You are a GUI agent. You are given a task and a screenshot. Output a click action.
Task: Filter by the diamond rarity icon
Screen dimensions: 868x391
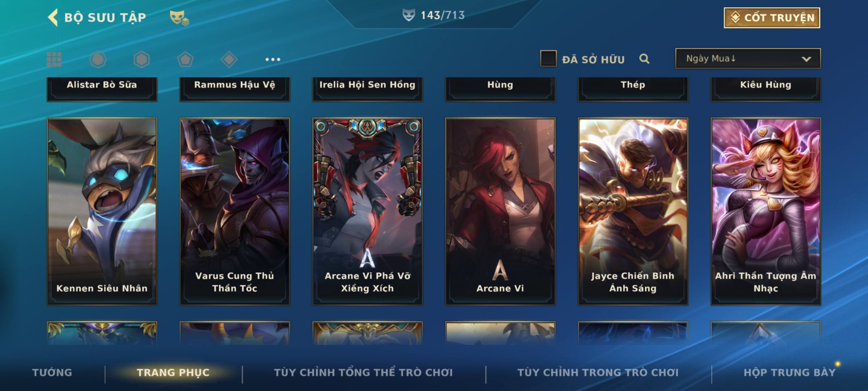click(x=229, y=59)
